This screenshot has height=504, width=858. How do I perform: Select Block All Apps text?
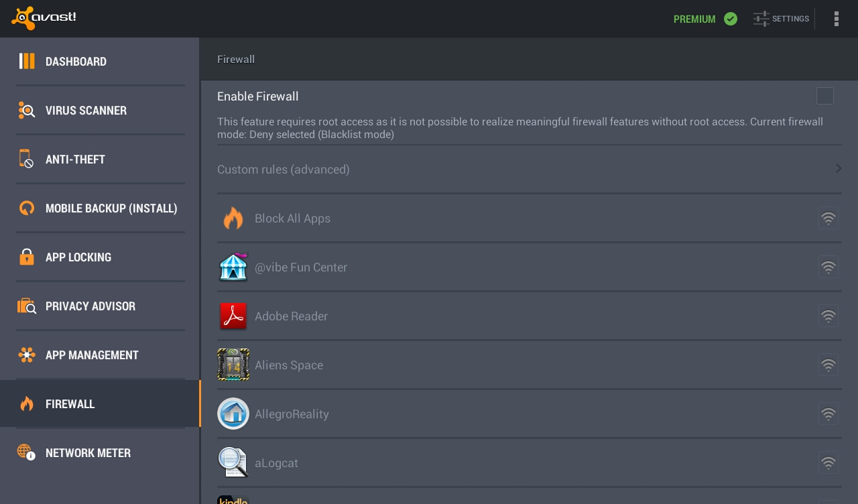coord(292,218)
